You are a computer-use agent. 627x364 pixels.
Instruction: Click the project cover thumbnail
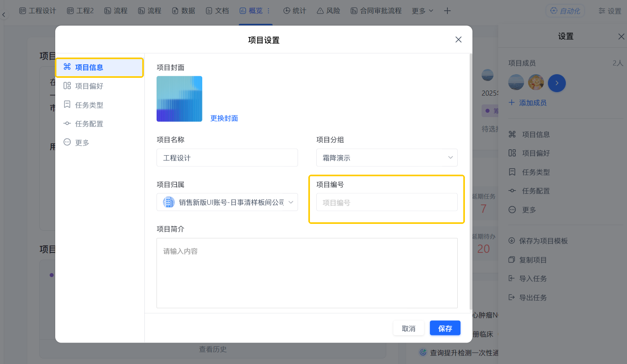(x=179, y=99)
